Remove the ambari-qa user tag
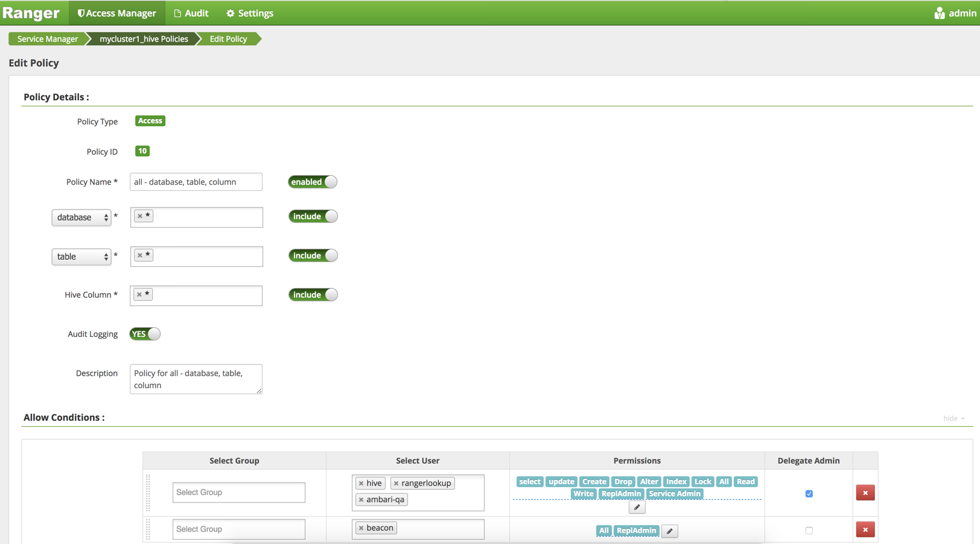This screenshot has height=544, width=980. [361, 499]
